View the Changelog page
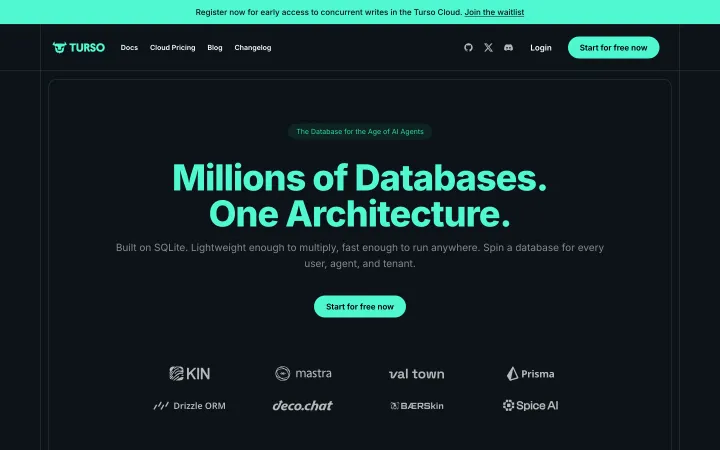 [x=253, y=47]
